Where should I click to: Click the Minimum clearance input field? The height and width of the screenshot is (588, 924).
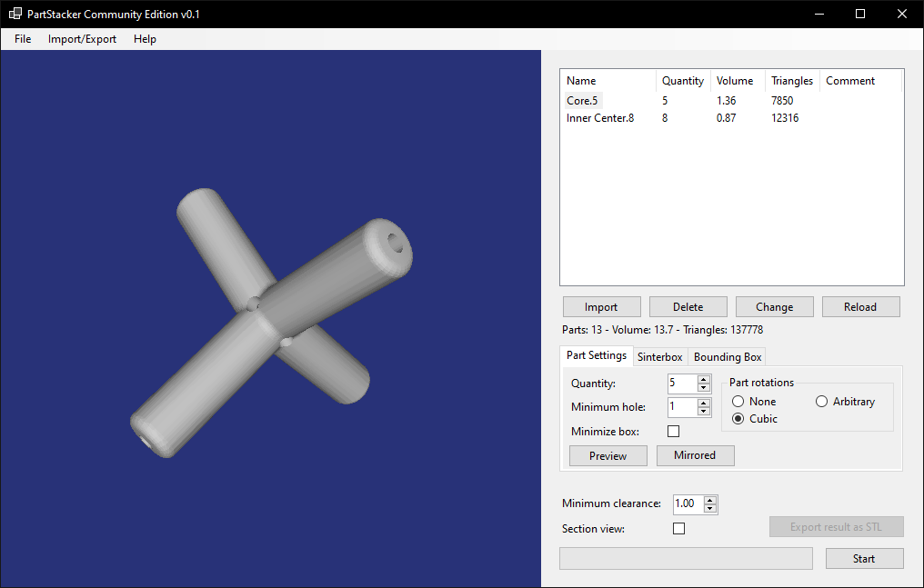pos(688,503)
